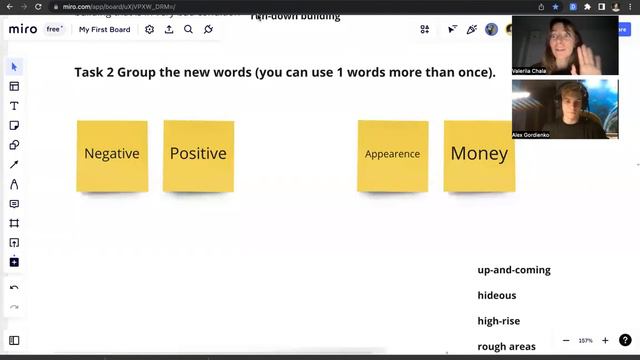The width and height of the screenshot is (640, 360).
Task: Redo the last action
Action: pos(14,307)
